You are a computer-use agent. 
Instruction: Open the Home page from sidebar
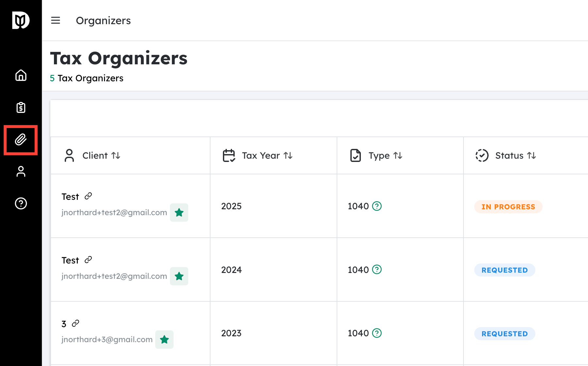coord(21,75)
